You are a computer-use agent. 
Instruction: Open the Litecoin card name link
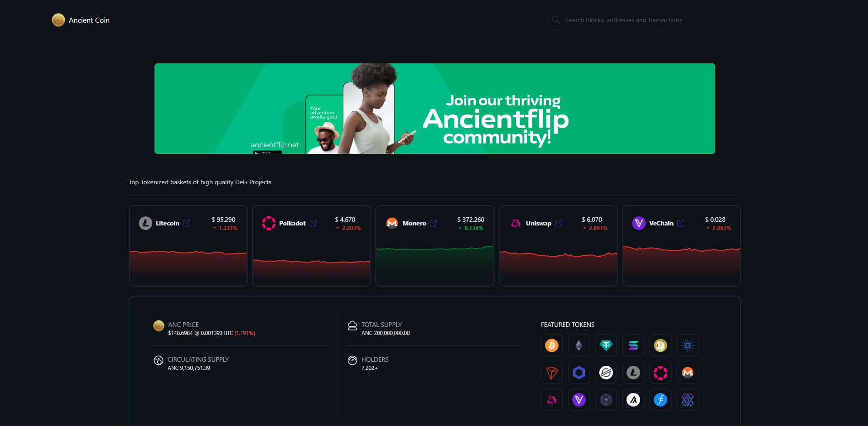168,223
